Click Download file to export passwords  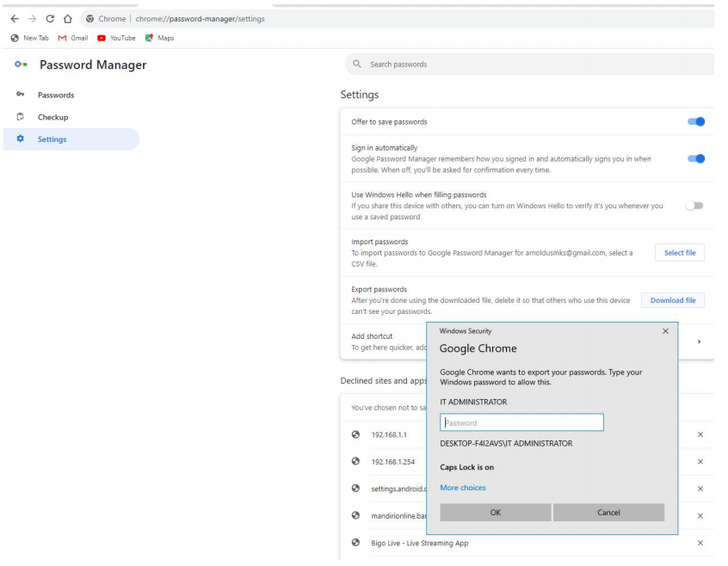tap(673, 300)
